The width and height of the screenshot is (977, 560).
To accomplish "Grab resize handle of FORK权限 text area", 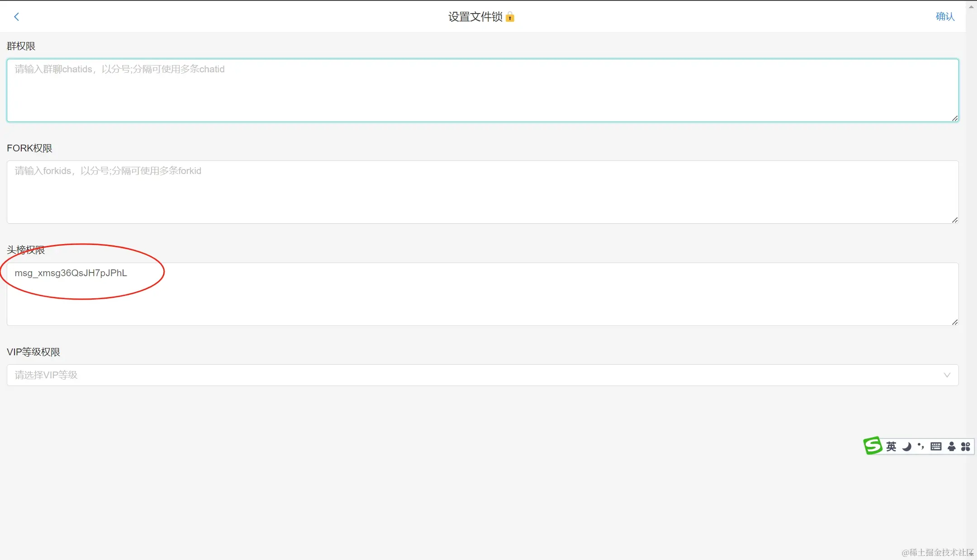I will pos(955,220).
